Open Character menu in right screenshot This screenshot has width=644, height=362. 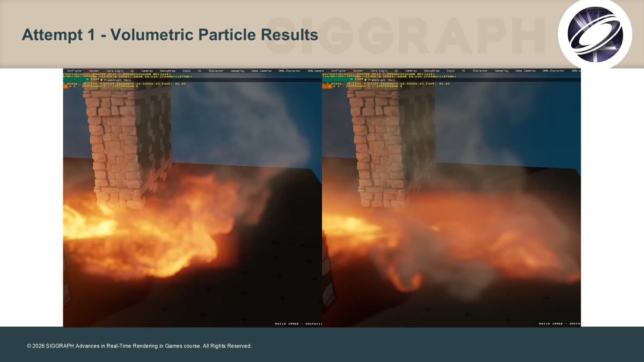pyautogui.click(x=480, y=71)
